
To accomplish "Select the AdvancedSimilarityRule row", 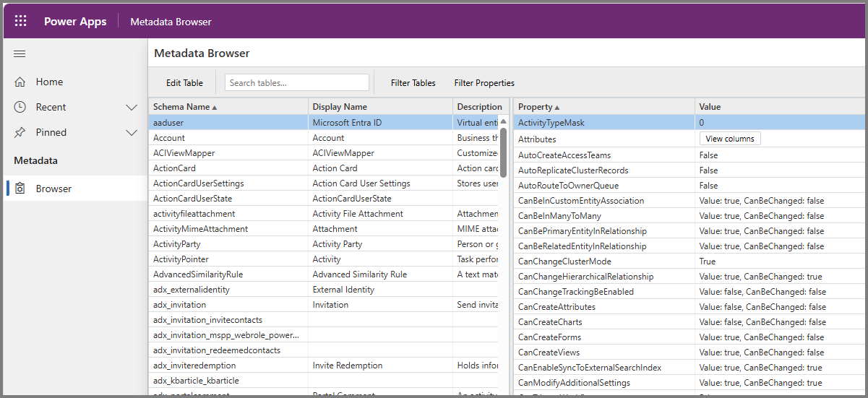I will (x=323, y=274).
